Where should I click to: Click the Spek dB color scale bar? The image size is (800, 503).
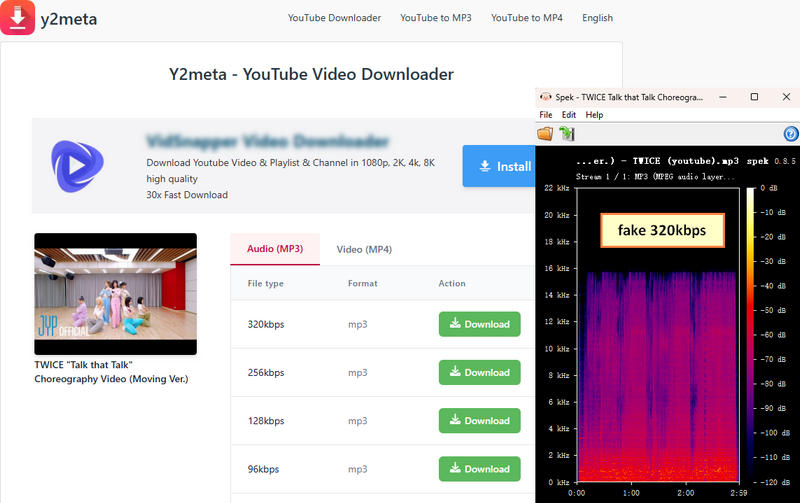(750, 335)
